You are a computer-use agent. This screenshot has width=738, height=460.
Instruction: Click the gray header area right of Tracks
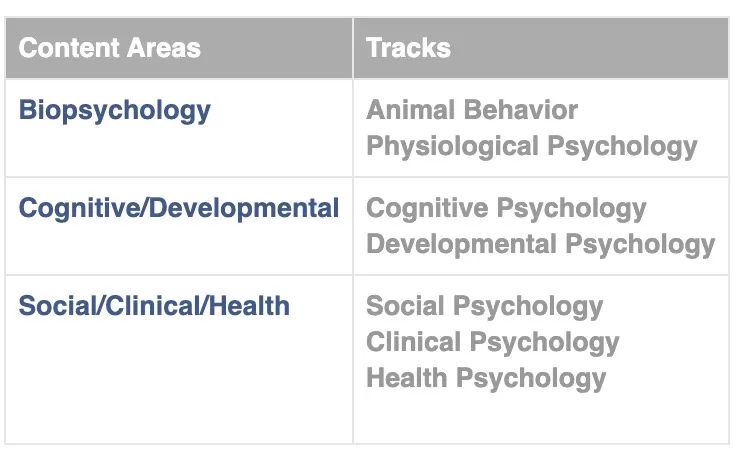coord(589,48)
